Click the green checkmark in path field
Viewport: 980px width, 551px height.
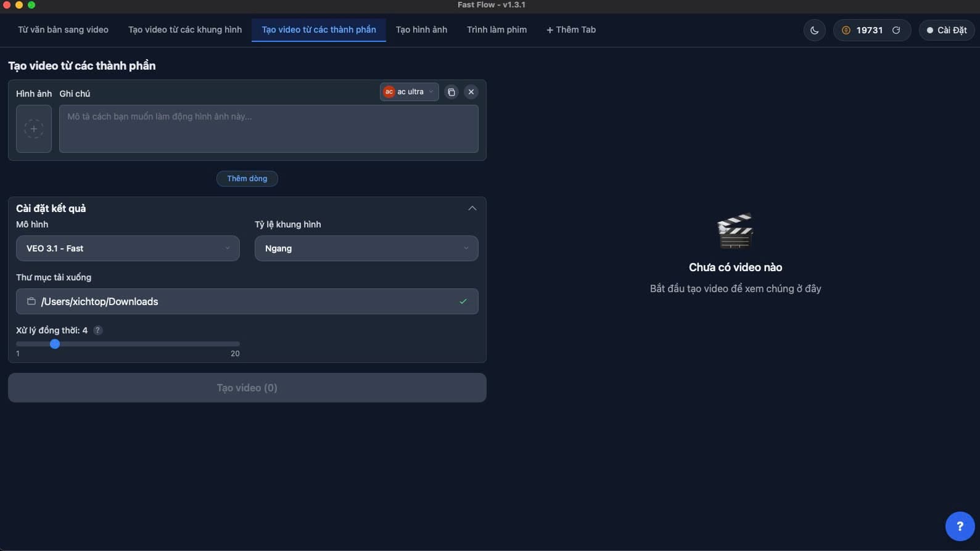pyautogui.click(x=463, y=301)
